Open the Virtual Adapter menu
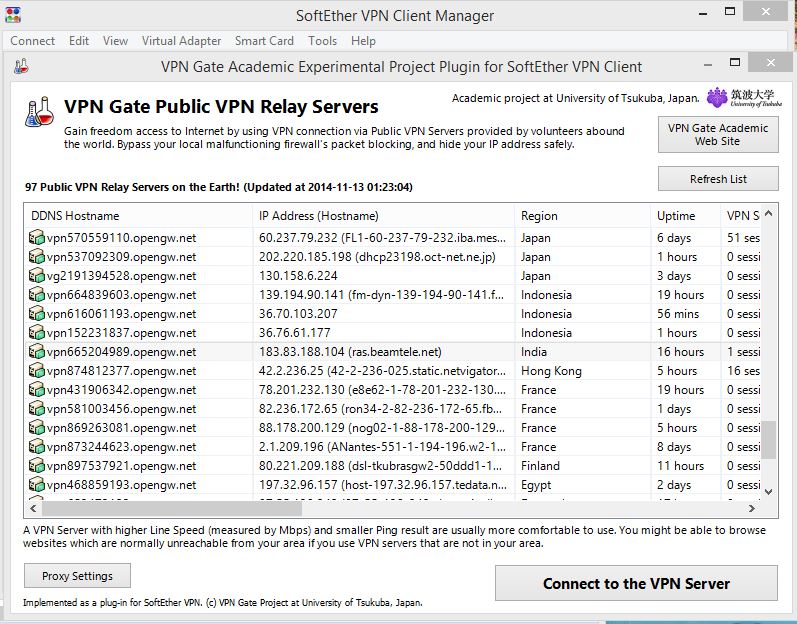Screen dimensions: 797x624 (x=181, y=41)
